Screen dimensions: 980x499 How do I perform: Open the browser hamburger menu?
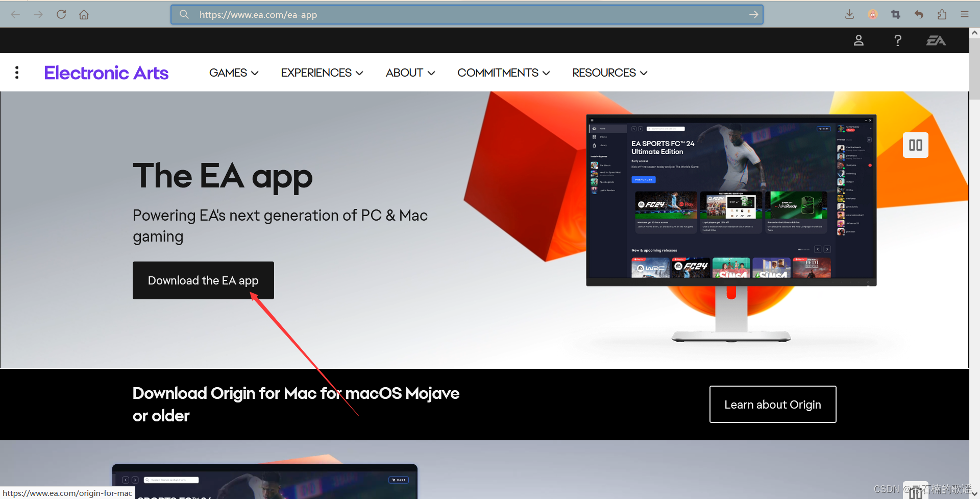(964, 14)
